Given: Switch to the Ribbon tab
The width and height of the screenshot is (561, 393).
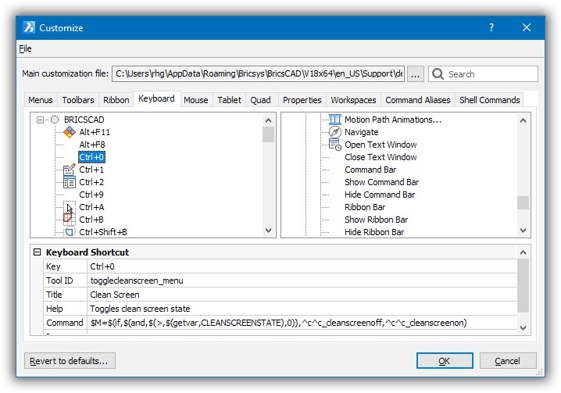Looking at the screenshot, I should tap(116, 100).
